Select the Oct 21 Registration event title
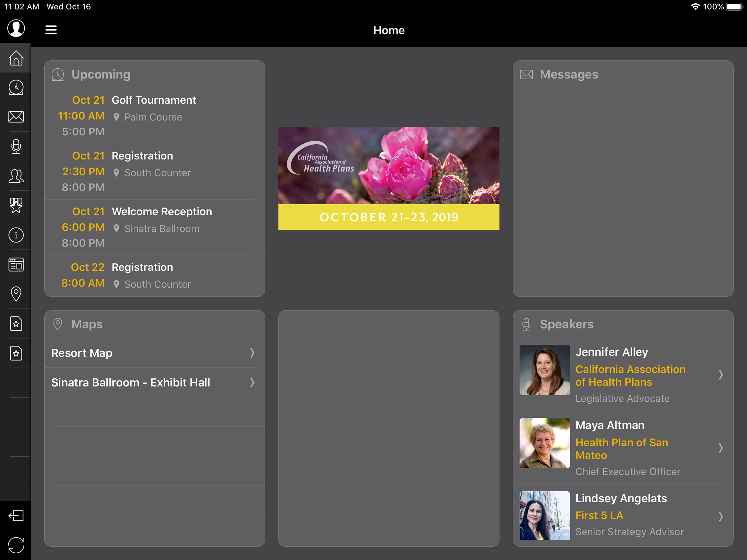Screen dimensions: 747x560 (142, 156)
